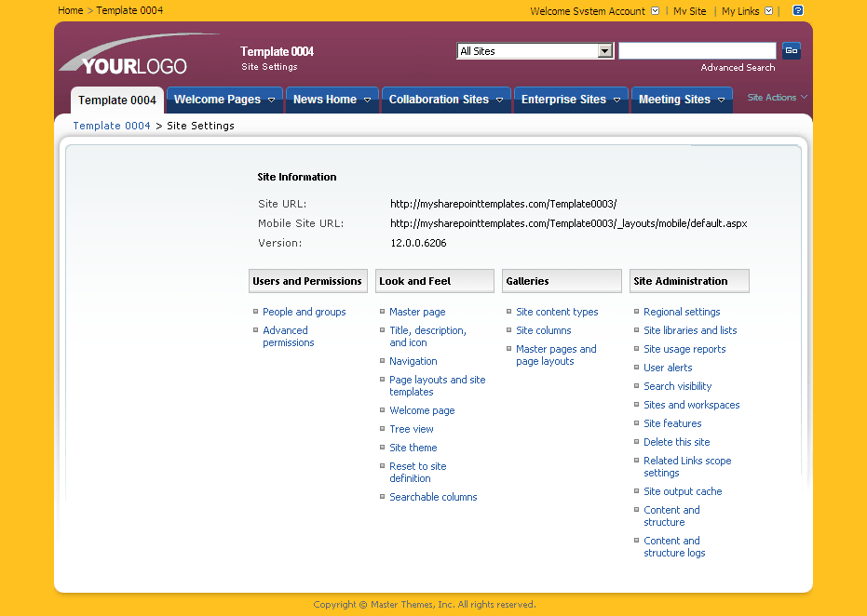Select the Collaboration Sites tab
Image resolution: width=867 pixels, height=616 pixels.
tap(439, 99)
